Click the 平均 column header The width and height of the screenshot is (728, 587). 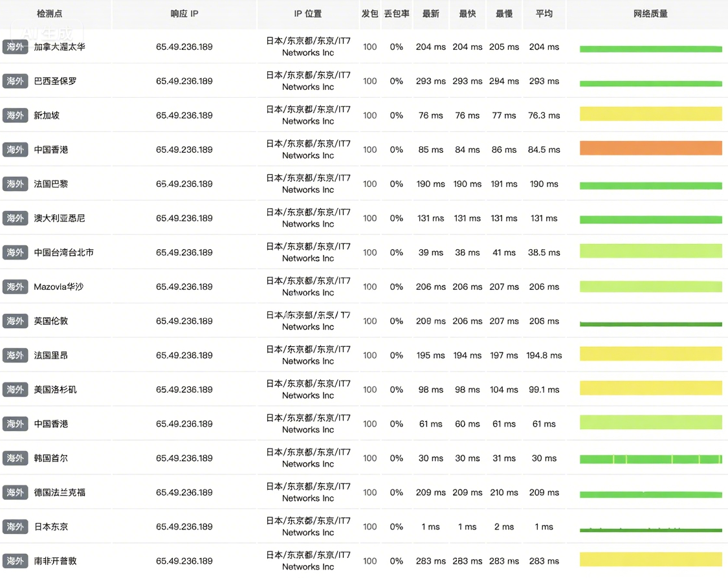[544, 14]
